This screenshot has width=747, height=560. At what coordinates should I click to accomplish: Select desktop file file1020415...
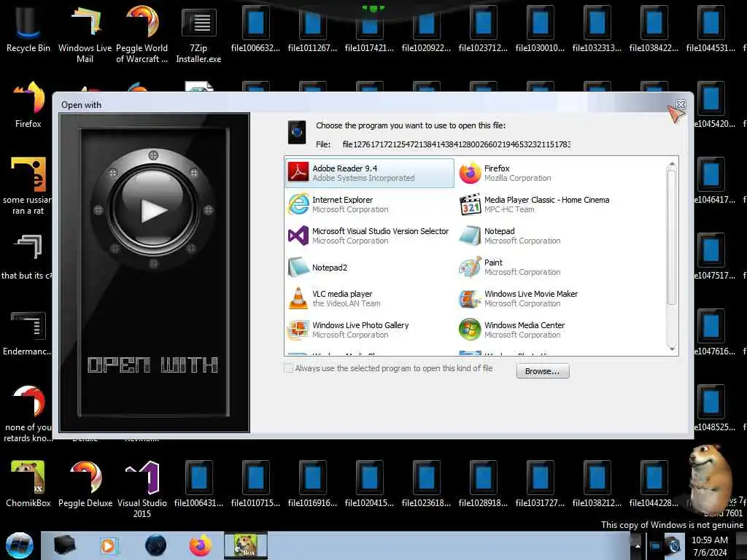(x=369, y=484)
